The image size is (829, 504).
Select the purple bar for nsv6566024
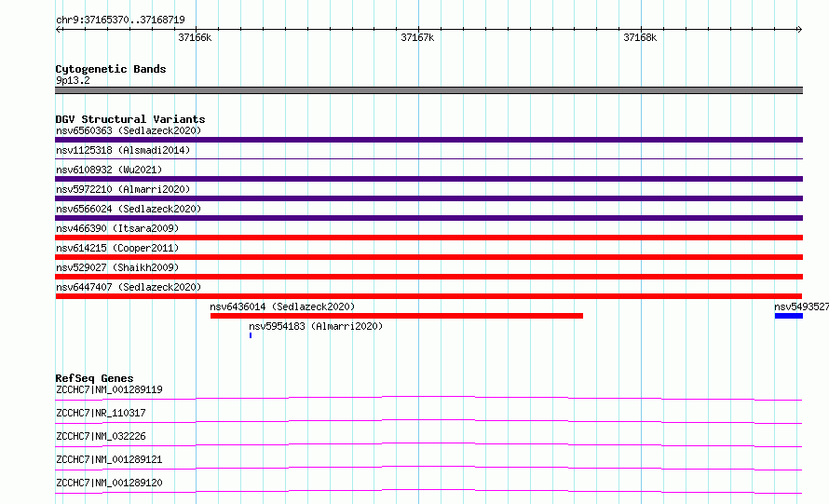[x=428, y=218]
